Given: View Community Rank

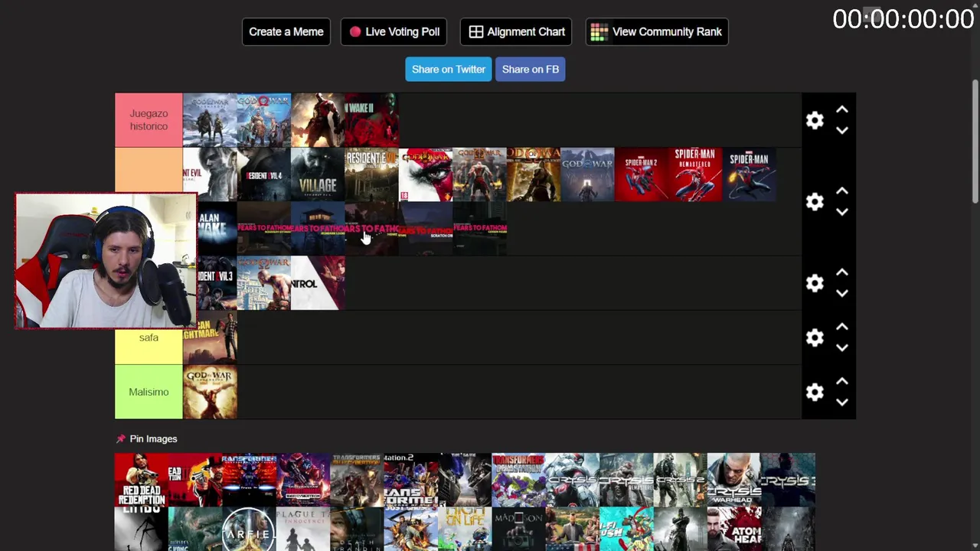Looking at the screenshot, I should tap(657, 31).
